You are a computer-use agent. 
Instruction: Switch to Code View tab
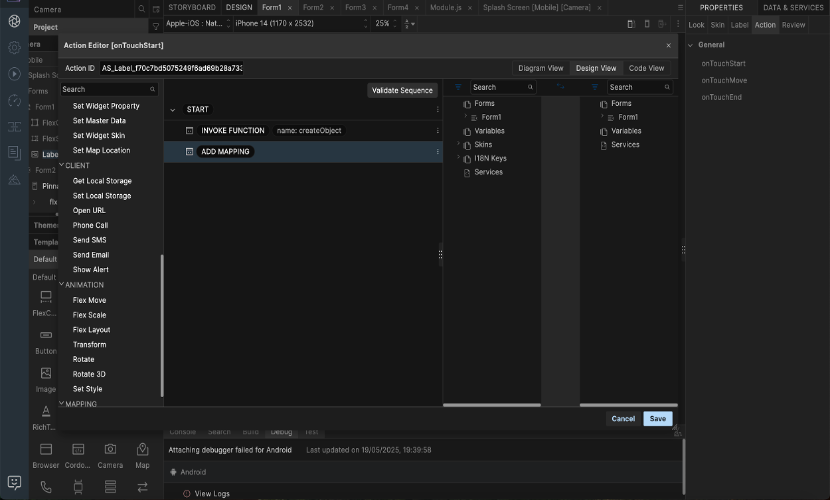click(645, 68)
